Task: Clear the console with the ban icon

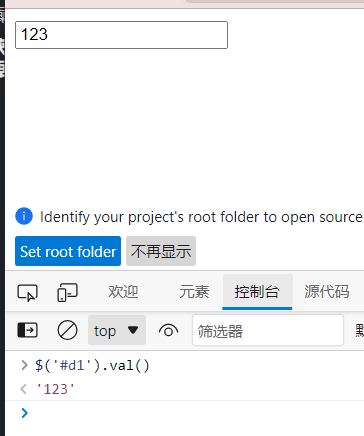Action: pos(67,330)
